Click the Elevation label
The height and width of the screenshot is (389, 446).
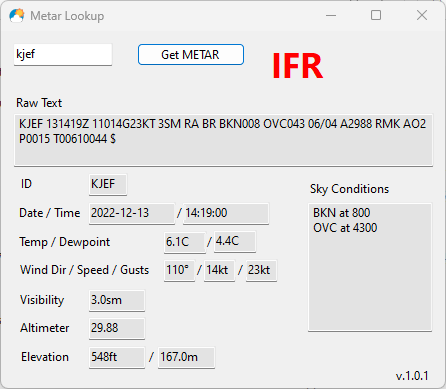tap(45, 357)
